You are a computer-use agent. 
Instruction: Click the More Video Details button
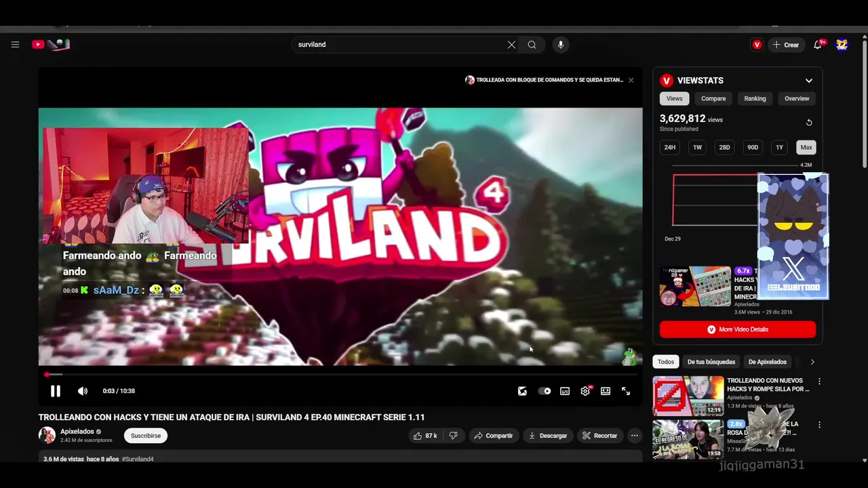[x=738, y=329]
